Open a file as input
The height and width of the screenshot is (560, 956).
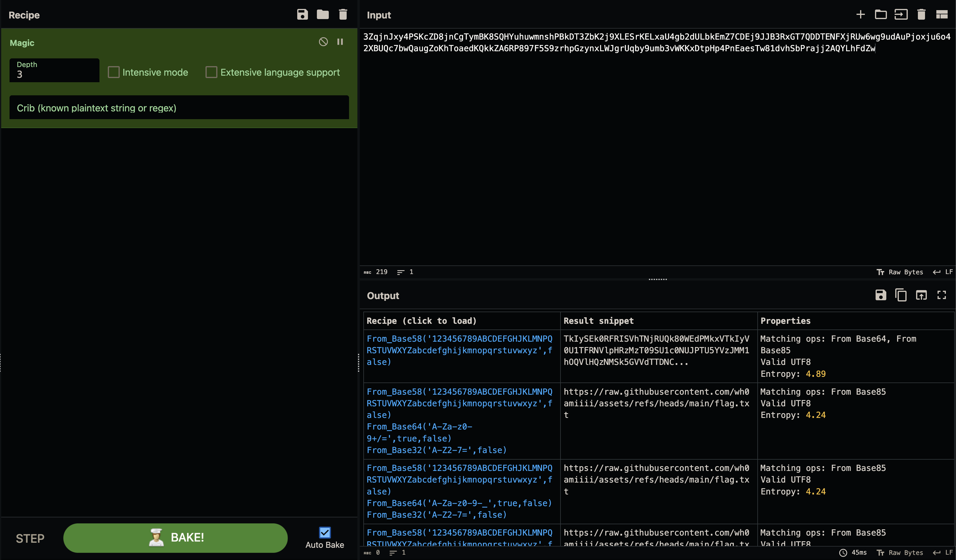pos(901,15)
